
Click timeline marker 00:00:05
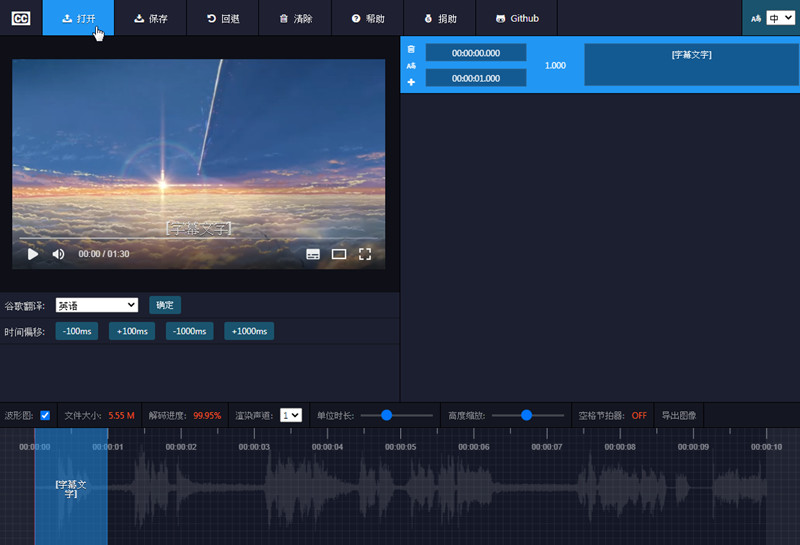401,447
